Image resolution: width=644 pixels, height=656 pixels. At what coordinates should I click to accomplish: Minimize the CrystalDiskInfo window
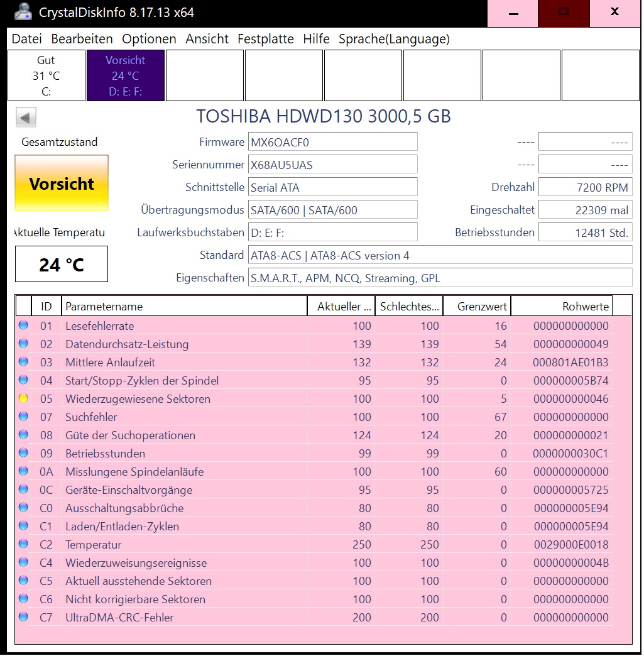pos(513,13)
